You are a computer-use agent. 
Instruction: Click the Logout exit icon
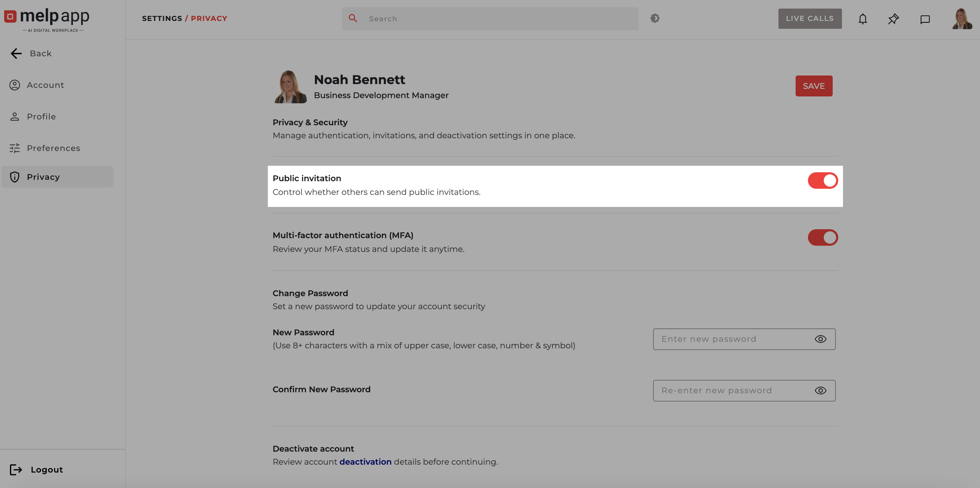15,470
